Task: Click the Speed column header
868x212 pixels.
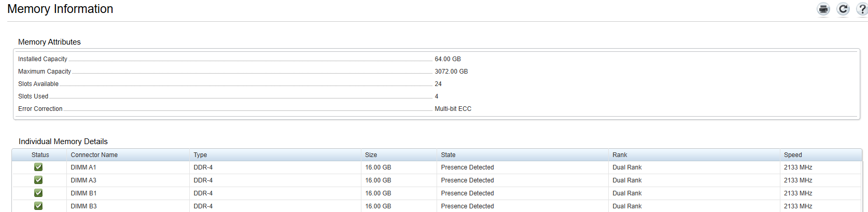Action: tap(793, 155)
